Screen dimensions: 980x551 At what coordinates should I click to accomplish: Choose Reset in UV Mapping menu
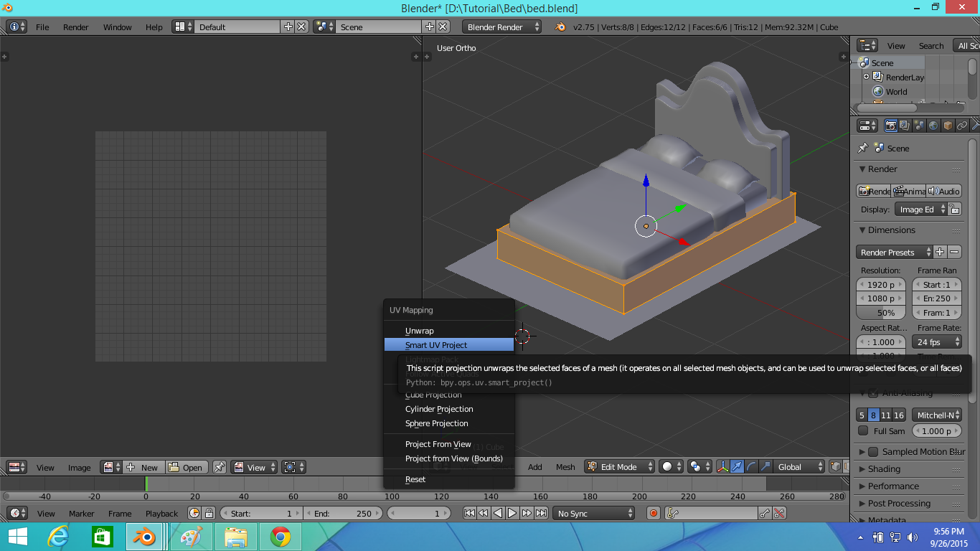pos(449,479)
